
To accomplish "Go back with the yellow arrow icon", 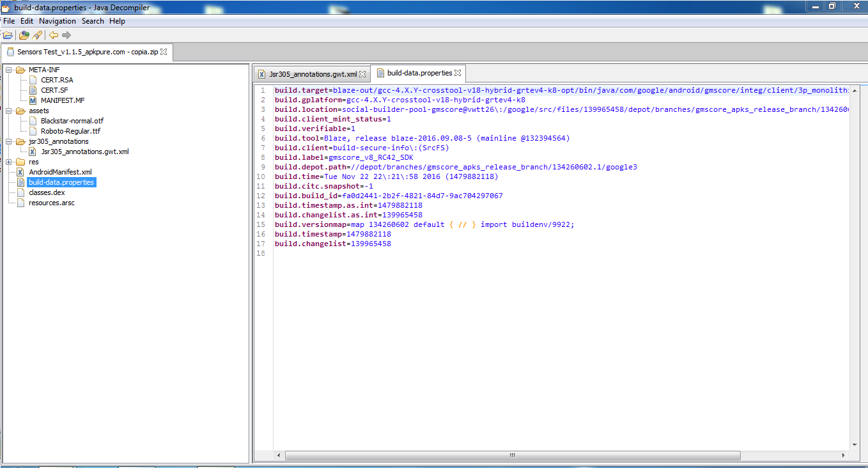I will pyautogui.click(x=54, y=35).
